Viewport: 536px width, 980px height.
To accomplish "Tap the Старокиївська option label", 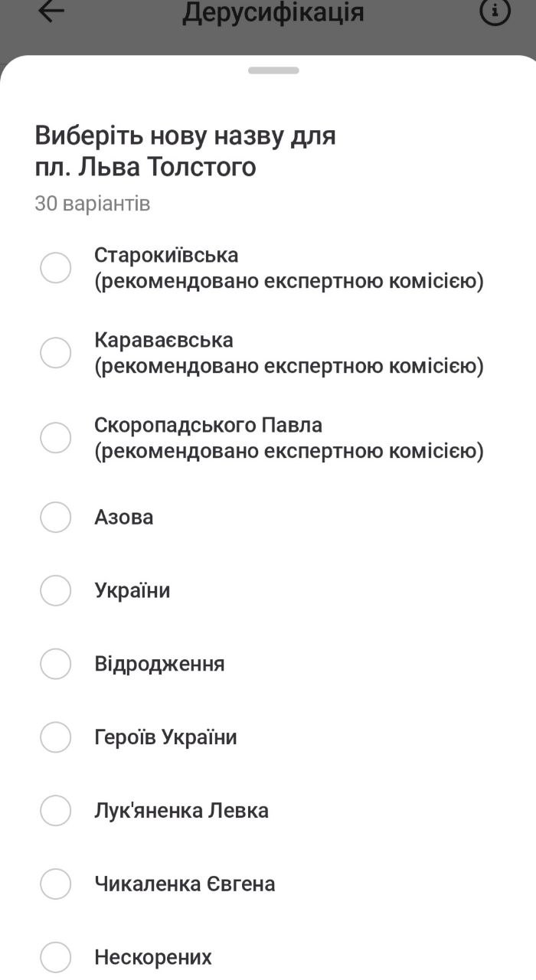I will (166, 255).
